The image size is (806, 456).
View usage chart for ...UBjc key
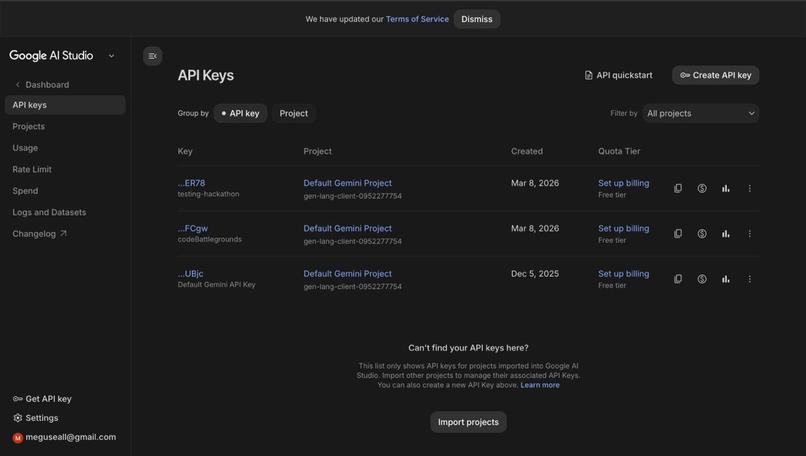tap(725, 279)
